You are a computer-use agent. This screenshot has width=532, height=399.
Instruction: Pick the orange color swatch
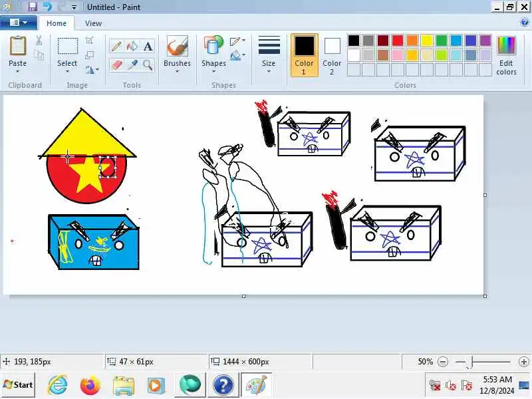[412, 41]
